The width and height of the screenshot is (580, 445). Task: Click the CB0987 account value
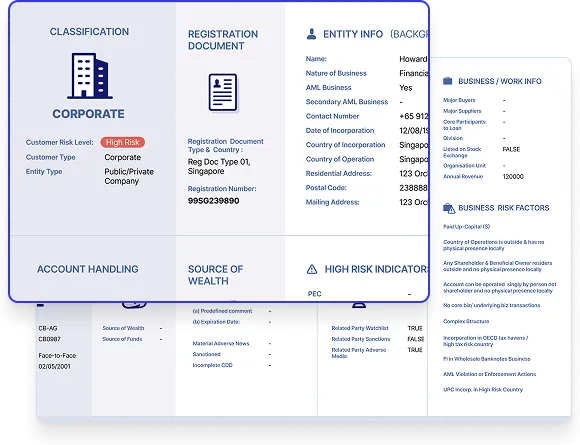[49, 339]
